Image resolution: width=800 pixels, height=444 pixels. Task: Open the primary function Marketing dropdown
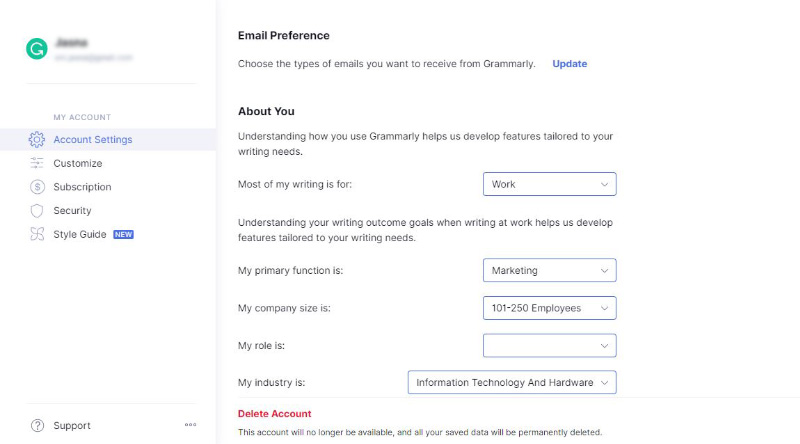point(549,270)
